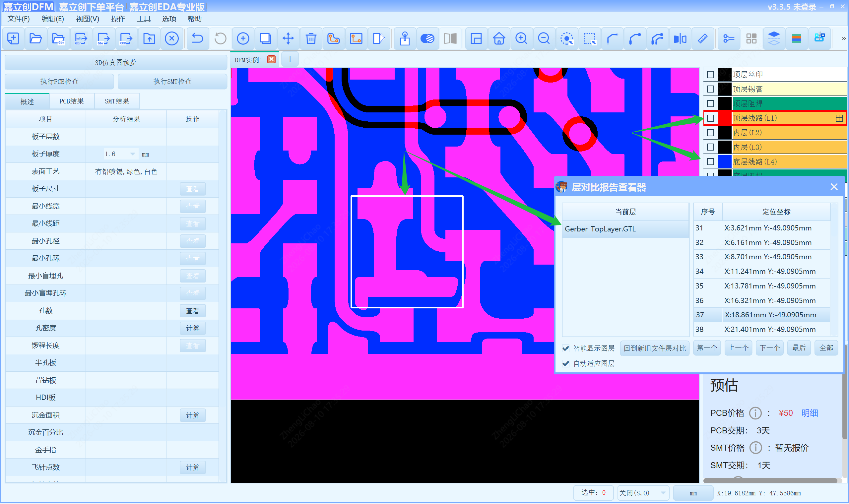The width and height of the screenshot is (849, 504).
Task: Open the 视图(V) menu
Action: coord(88,19)
